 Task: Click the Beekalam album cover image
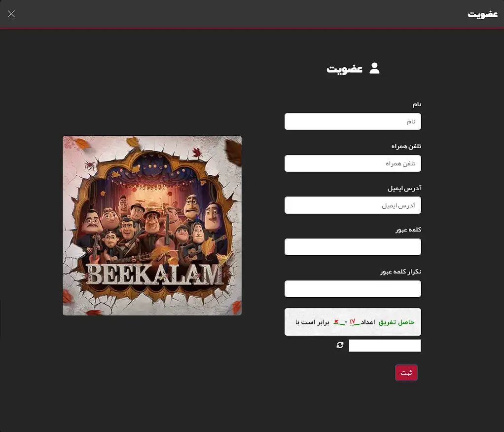152,226
